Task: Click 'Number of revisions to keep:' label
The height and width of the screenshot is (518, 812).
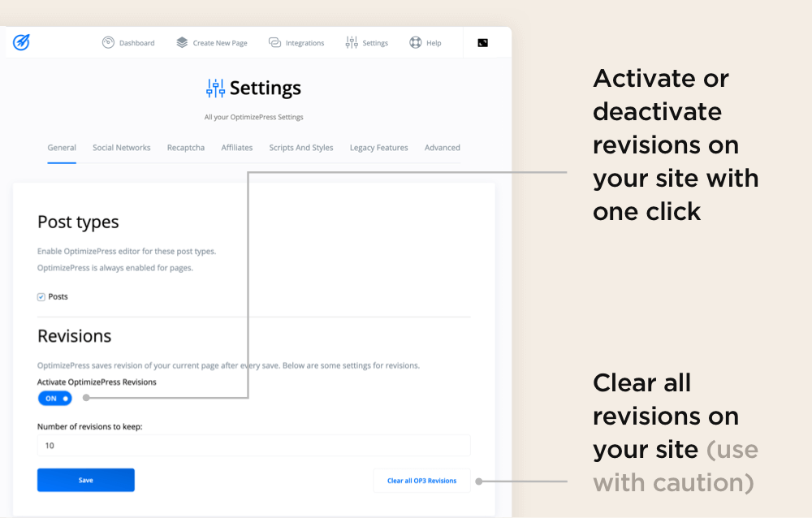Action: pyautogui.click(x=89, y=427)
